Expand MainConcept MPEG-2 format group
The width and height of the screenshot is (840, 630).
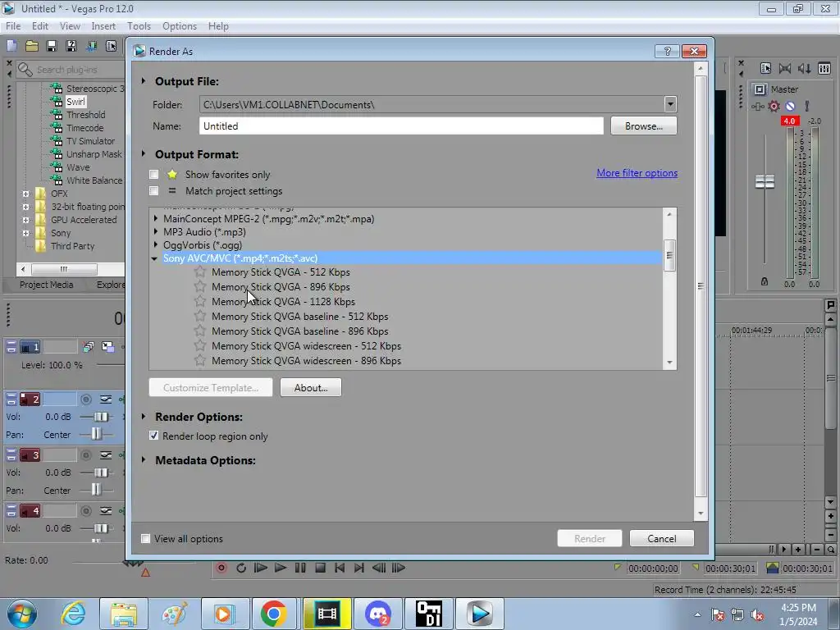[156, 218]
